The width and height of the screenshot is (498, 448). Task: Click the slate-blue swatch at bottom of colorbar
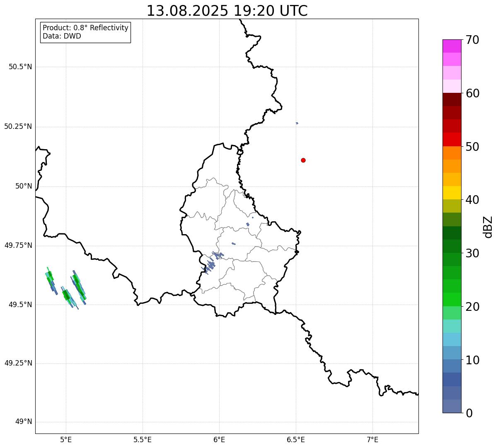pyautogui.click(x=452, y=406)
